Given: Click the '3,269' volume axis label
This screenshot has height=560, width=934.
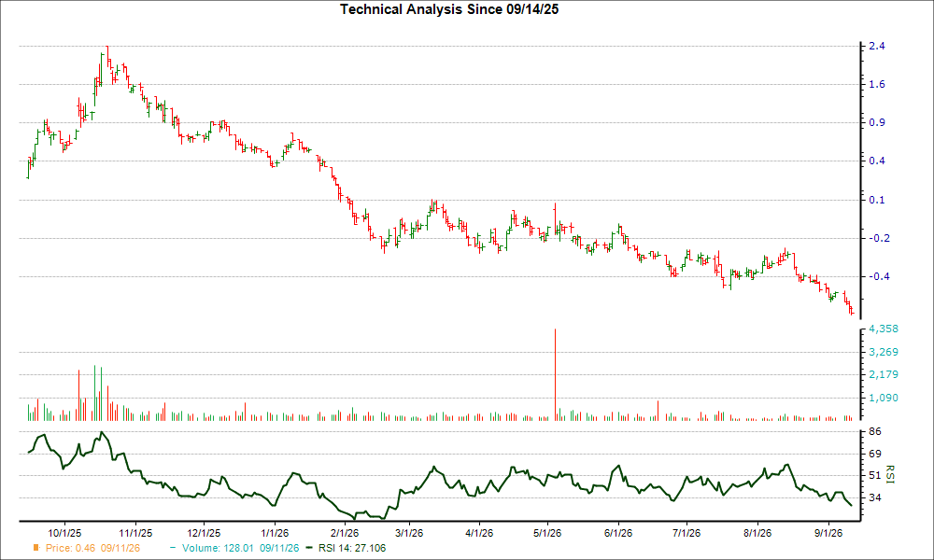Looking at the screenshot, I should (x=884, y=352).
